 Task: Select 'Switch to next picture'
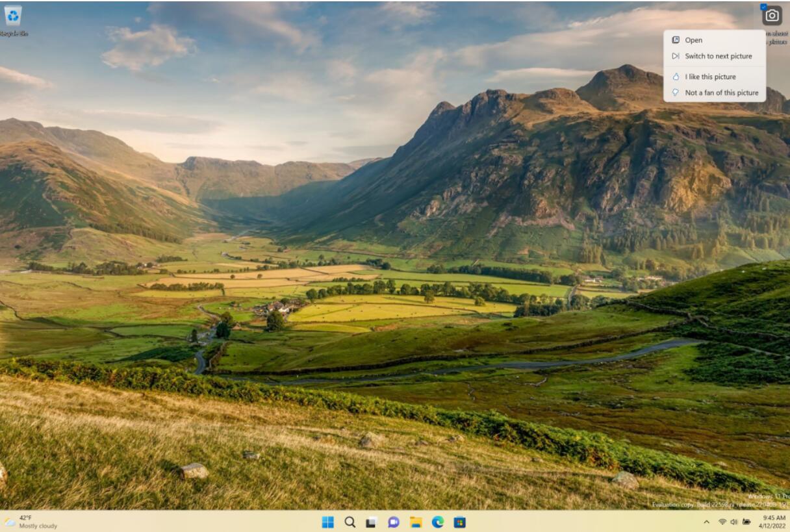[x=718, y=56]
